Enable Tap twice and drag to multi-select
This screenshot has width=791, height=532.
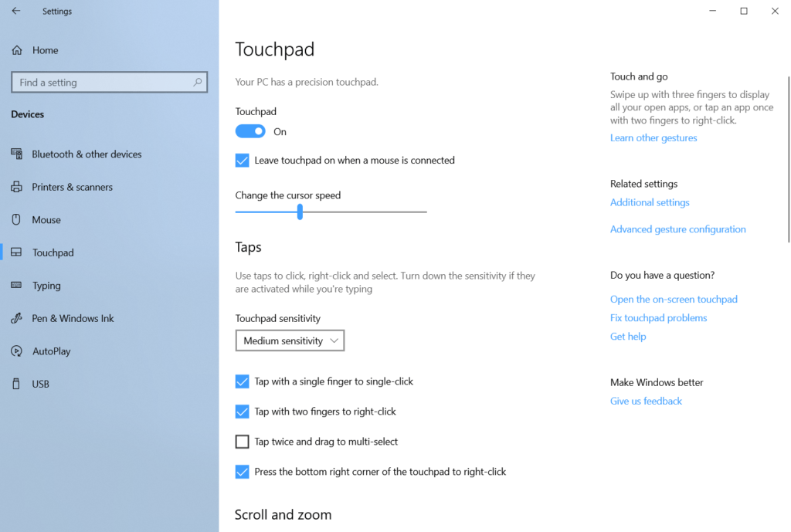coord(242,442)
